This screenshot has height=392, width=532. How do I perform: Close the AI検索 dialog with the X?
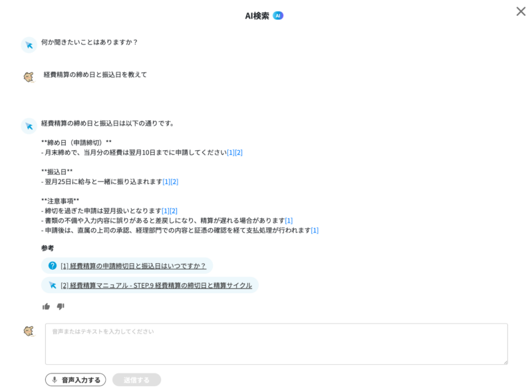pos(521,11)
